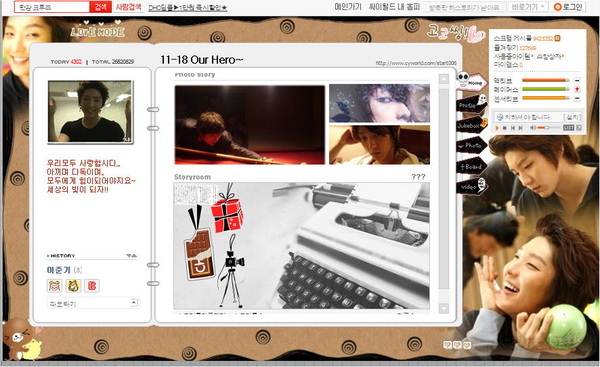This screenshot has width=600, height=367.
Task: Skip to next music track
Action: tap(521, 128)
